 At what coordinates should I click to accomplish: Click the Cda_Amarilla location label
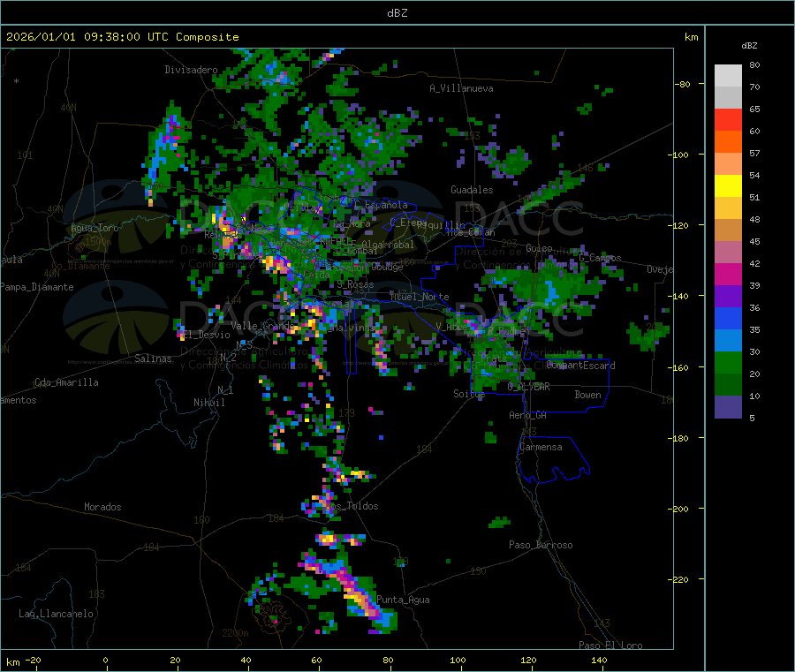click(x=66, y=382)
